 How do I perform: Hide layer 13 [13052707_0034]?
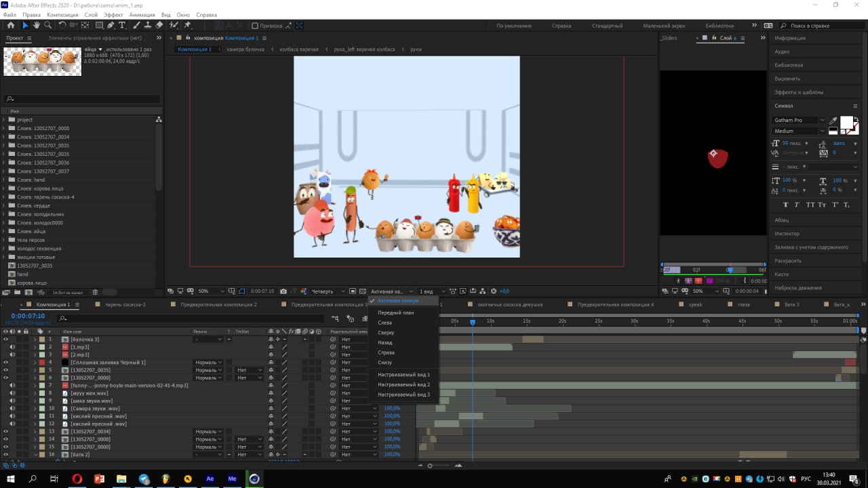tap(5, 431)
